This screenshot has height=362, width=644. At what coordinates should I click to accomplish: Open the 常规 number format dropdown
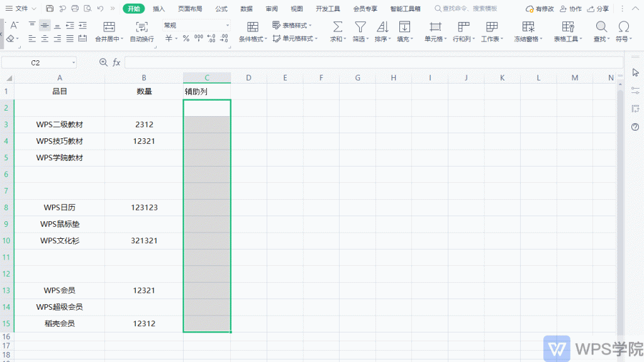click(196, 25)
